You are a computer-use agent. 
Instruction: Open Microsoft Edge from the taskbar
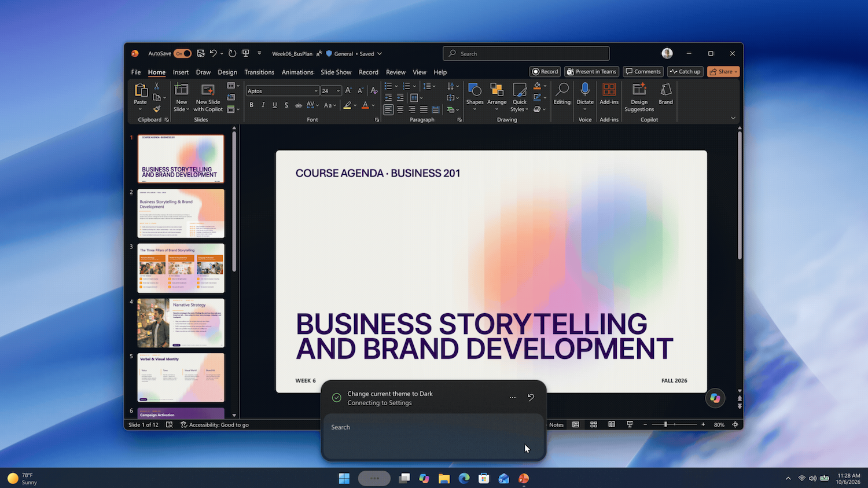464,478
